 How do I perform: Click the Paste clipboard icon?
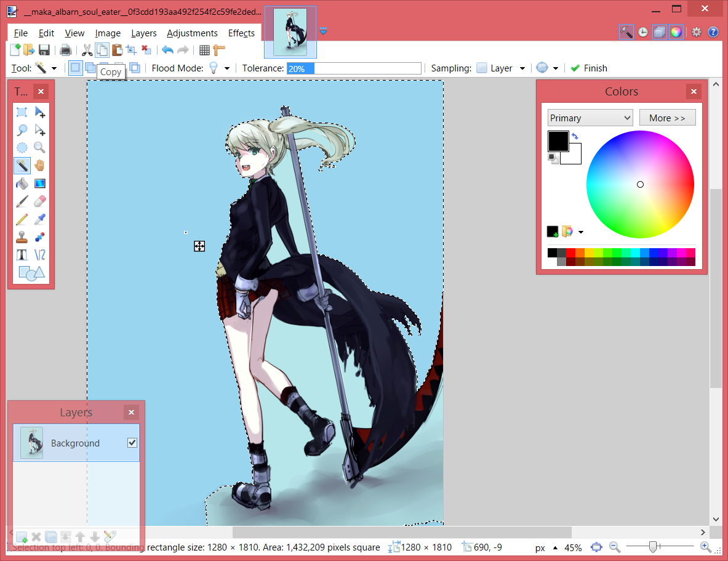[x=117, y=50]
